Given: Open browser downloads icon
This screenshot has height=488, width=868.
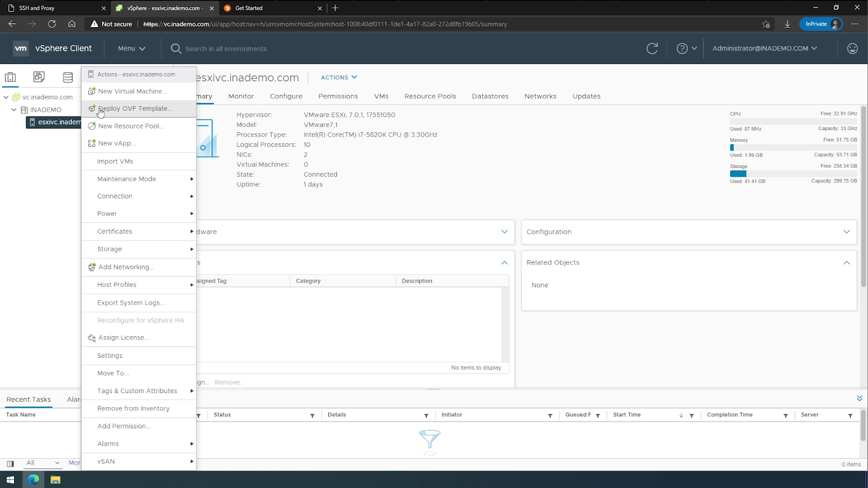Looking at the screenshot, I should 787,24.
